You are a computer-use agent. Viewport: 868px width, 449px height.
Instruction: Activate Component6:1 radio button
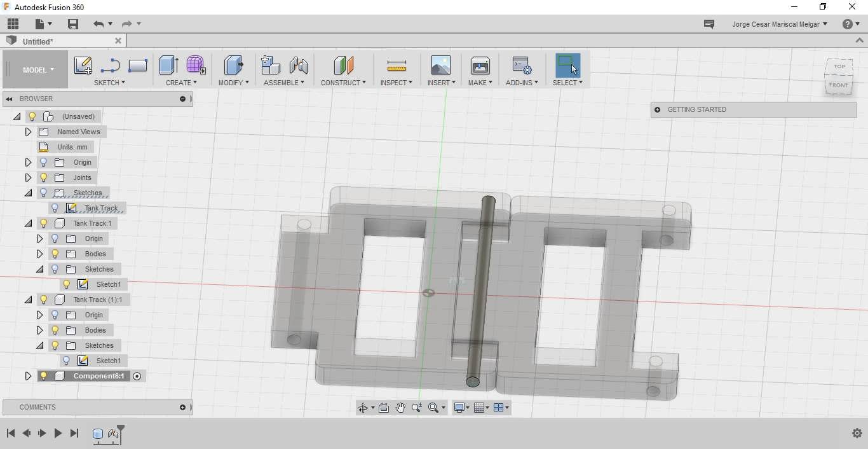pos(137,376)
